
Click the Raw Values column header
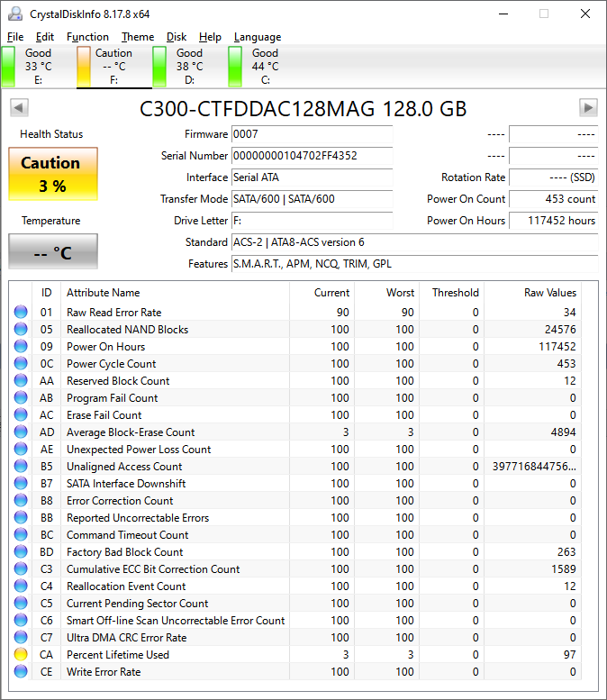pyautogui.click(x=532, y=293)
